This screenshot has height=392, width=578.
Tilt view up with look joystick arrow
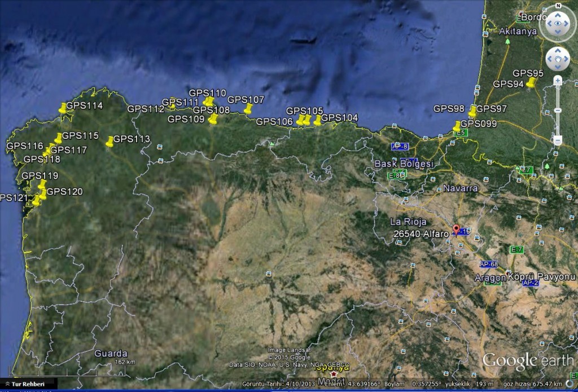(x=557, y=14)
